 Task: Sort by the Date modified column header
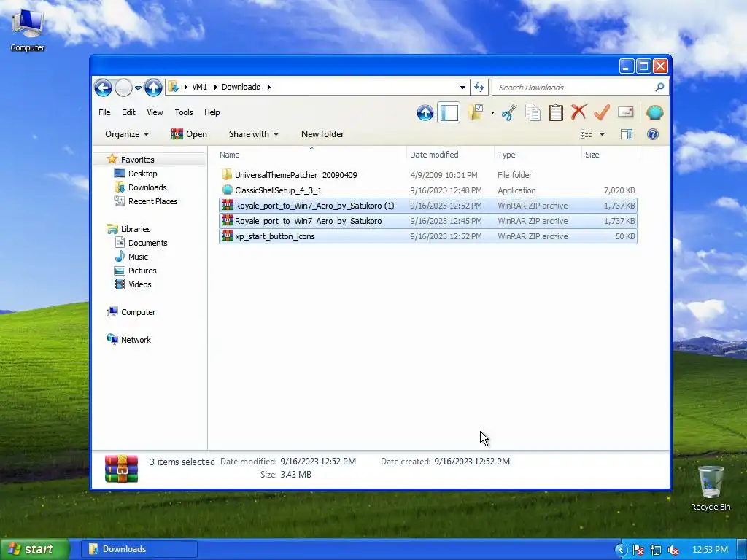(449, 155)
